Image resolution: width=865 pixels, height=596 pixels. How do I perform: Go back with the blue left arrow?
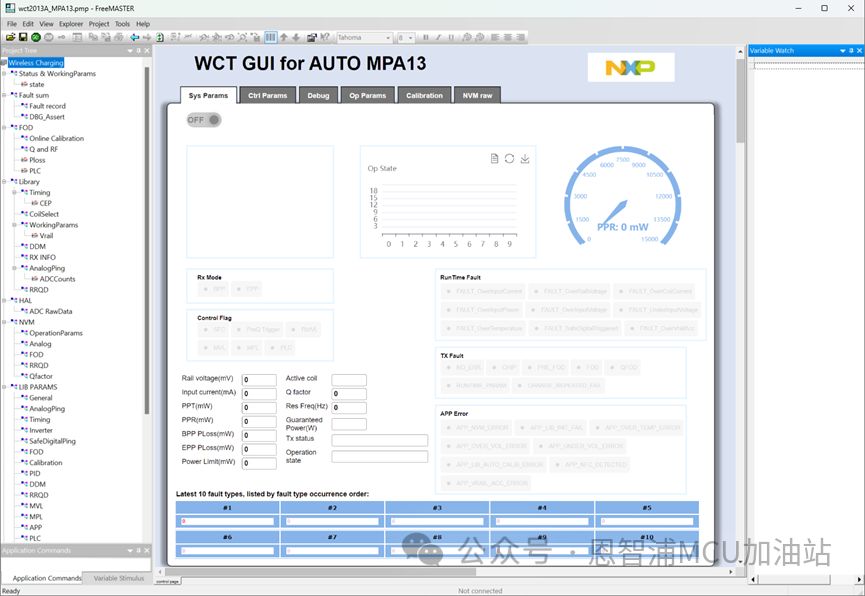134,38
